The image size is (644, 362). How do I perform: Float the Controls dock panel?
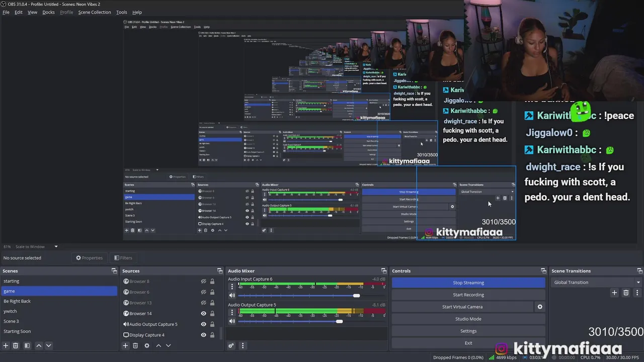coord(543,271)
